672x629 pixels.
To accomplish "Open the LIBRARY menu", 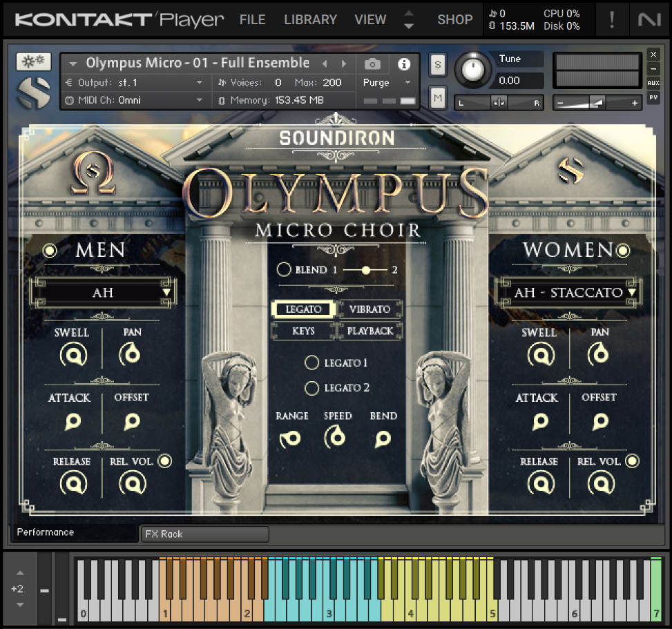I will (x=310, y=20).
